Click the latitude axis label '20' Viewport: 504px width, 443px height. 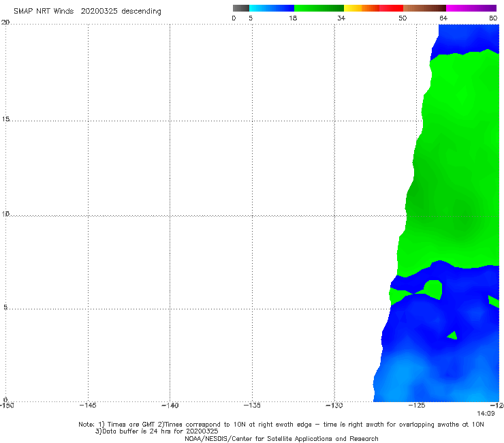click(x=5, y=22)
